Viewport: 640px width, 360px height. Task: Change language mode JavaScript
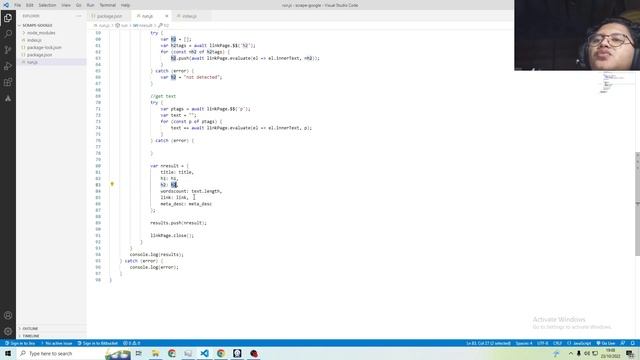pos(579,343)
